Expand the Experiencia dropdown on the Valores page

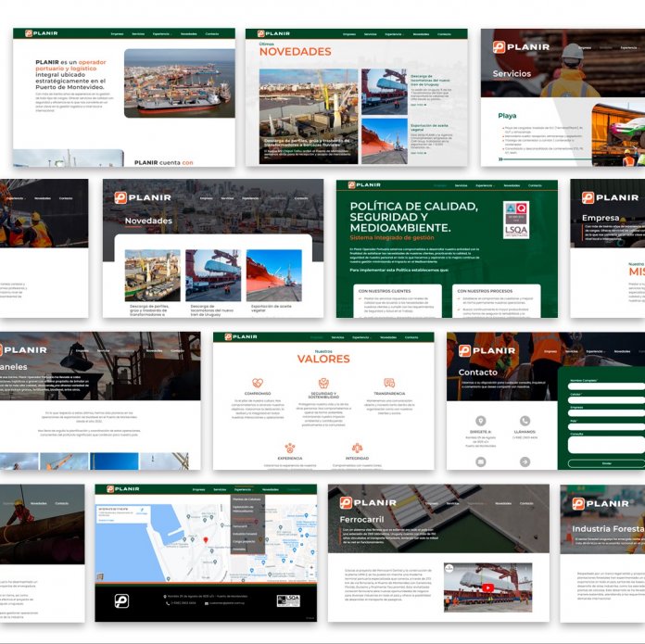tap(361, 337)
